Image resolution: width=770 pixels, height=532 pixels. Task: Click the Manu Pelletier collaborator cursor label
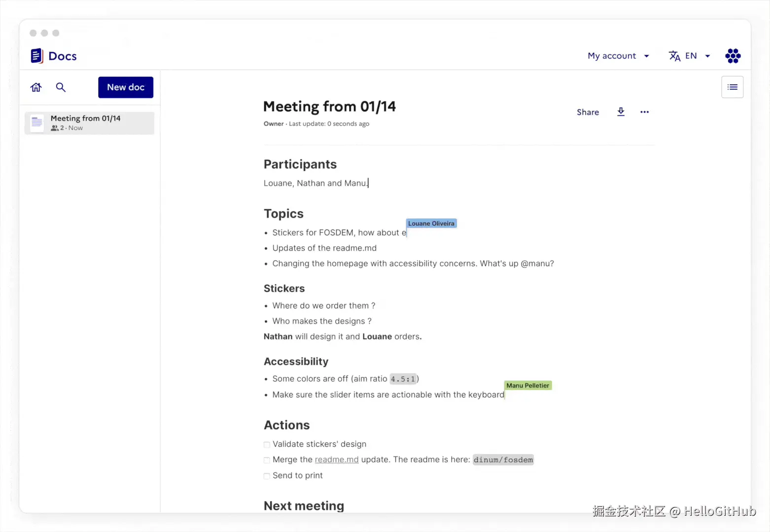527,385
